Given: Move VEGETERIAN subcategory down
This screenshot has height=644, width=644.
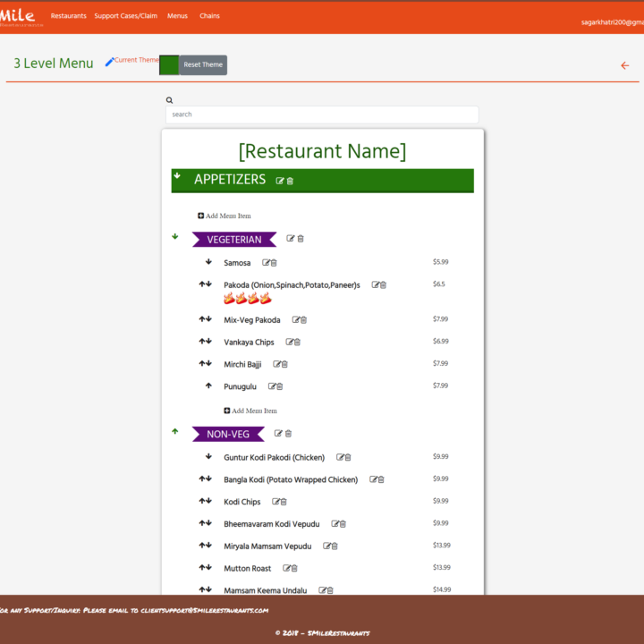Looking at the screenshot, I should click(175, 236).
